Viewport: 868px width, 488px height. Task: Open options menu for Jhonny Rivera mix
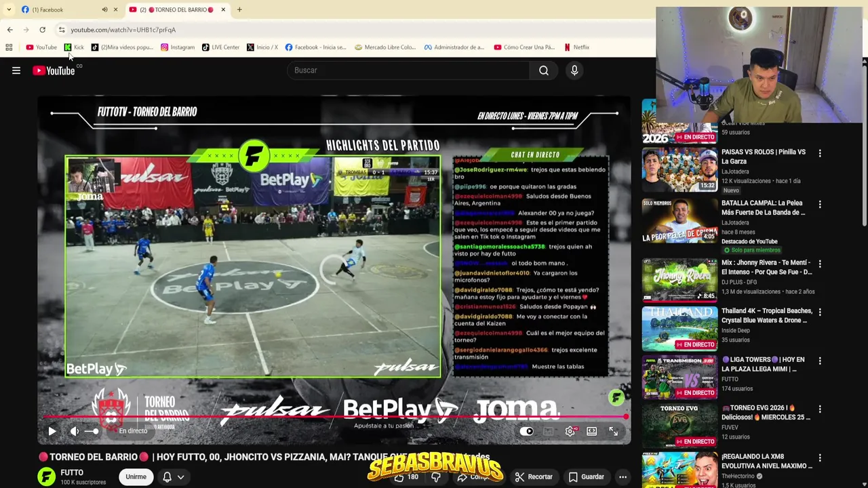point(820,264)
